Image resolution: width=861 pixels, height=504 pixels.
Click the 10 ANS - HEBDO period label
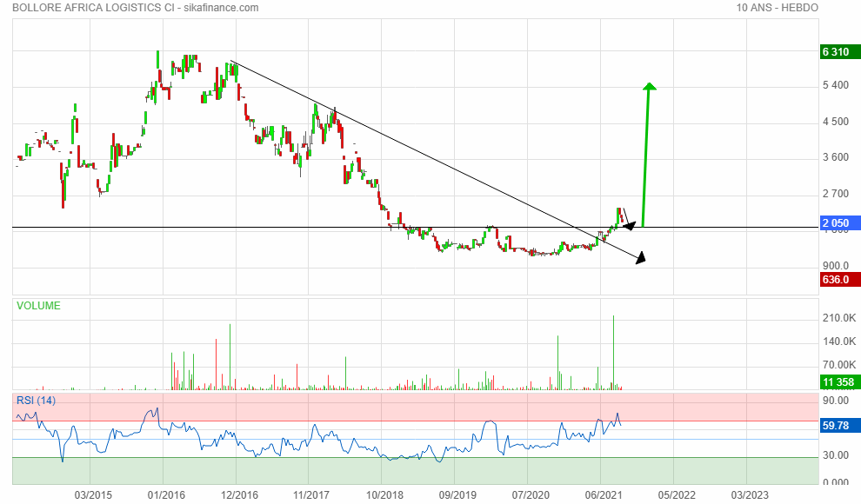[777, 8]
